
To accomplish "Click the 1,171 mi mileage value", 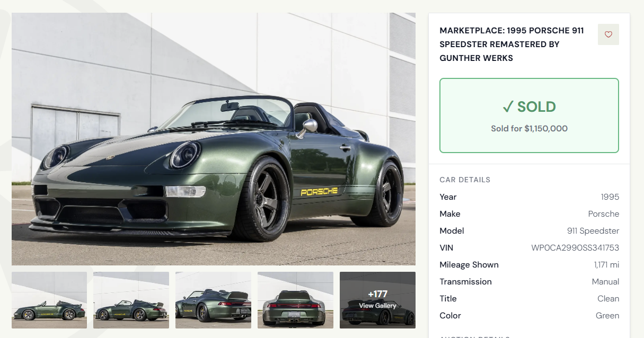I will coord(606,264).
